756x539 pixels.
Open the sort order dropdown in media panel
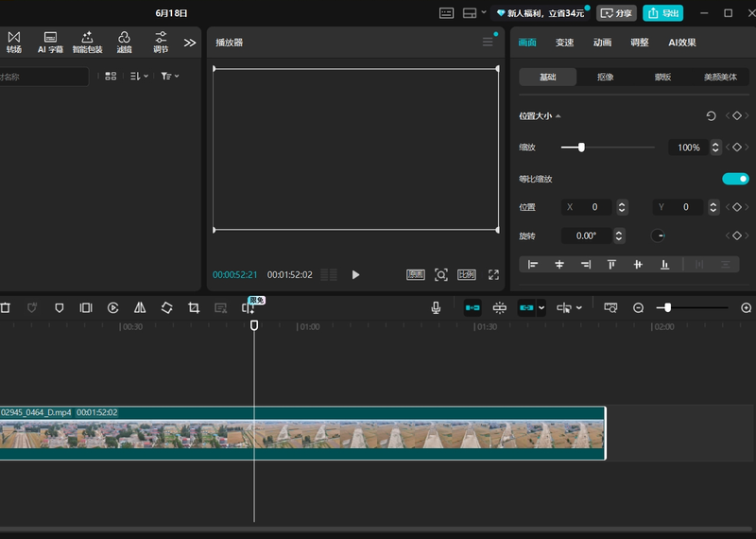[x=140, y=76]
